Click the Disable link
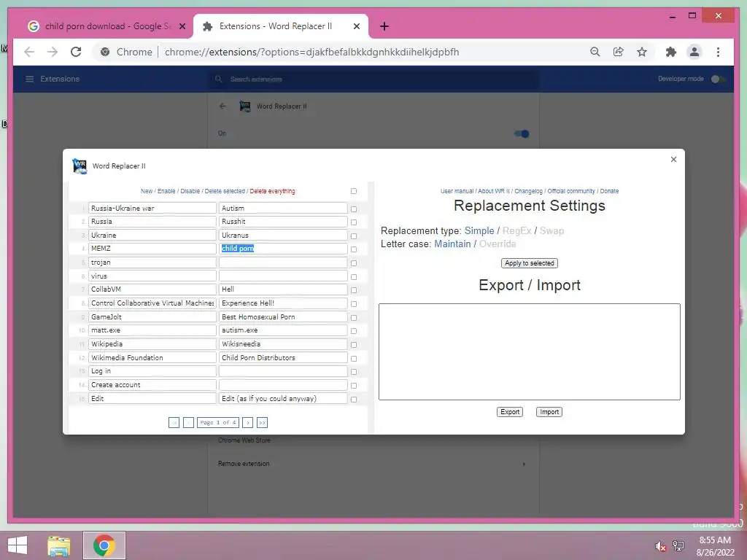 190,191
